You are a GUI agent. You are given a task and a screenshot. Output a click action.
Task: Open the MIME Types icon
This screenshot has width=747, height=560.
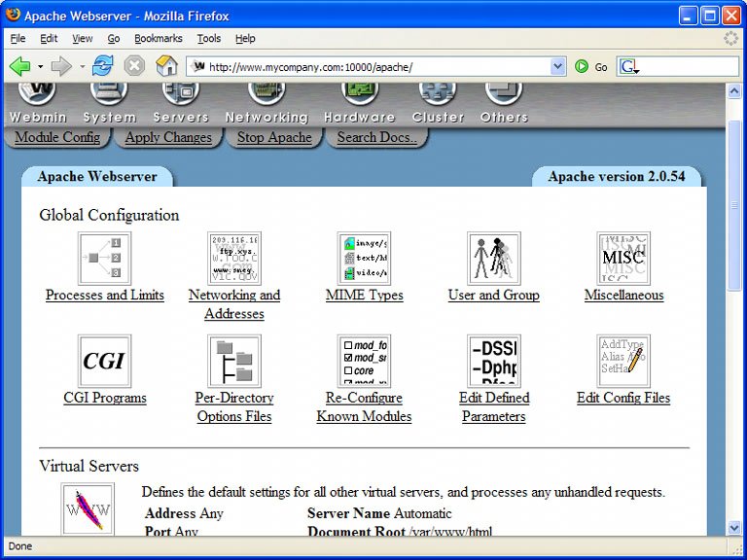[x=364, y=259]
